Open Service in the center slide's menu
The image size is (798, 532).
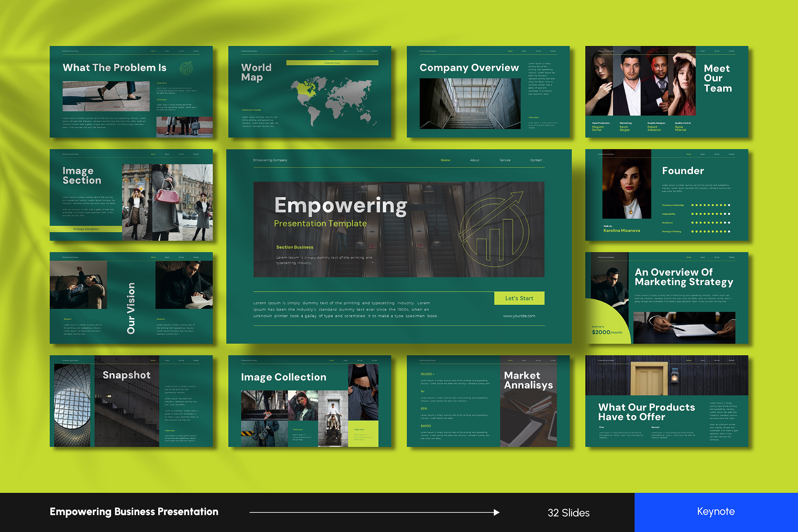pos(505,160)
